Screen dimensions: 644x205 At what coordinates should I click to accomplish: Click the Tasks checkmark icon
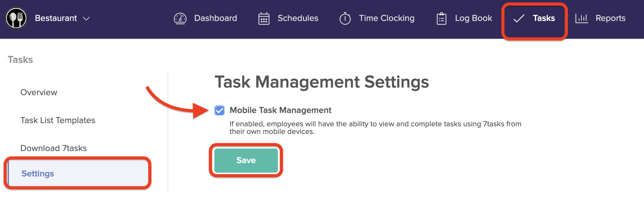519,18
